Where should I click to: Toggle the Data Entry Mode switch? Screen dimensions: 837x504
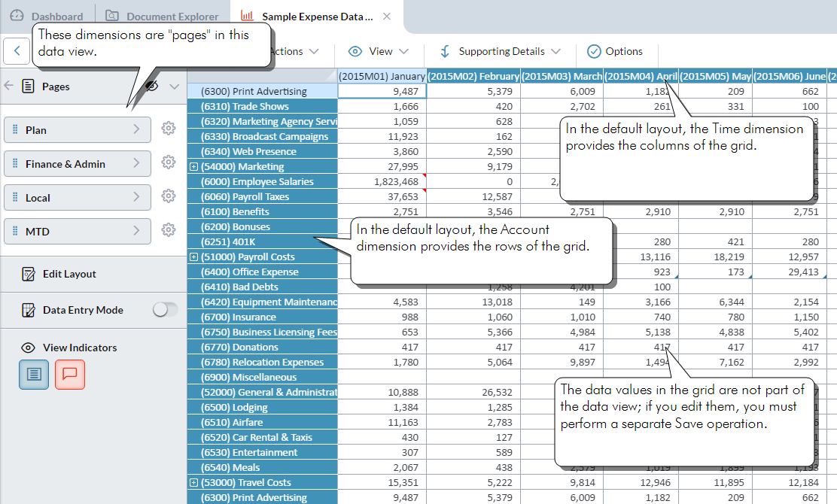(165, 309)
